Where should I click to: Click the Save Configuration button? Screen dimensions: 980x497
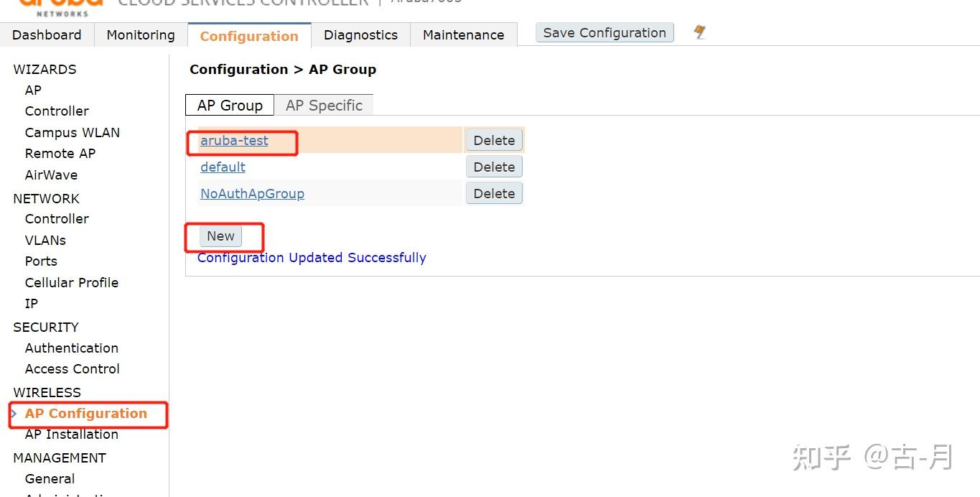[605, 33]
